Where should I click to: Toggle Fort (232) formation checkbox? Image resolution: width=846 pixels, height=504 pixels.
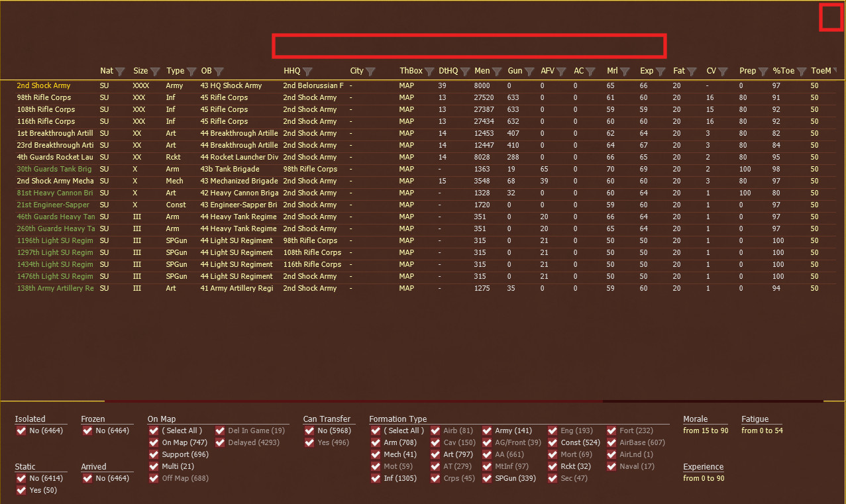click(611, 430)
